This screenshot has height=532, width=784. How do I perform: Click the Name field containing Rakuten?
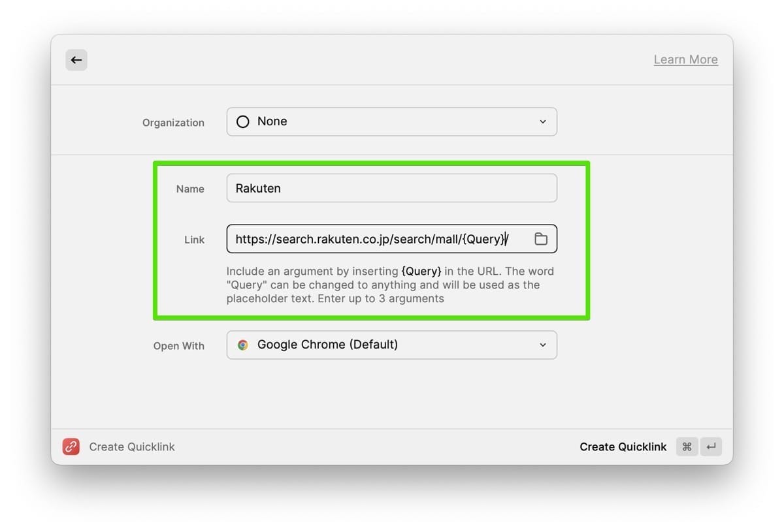click(392, 188)
